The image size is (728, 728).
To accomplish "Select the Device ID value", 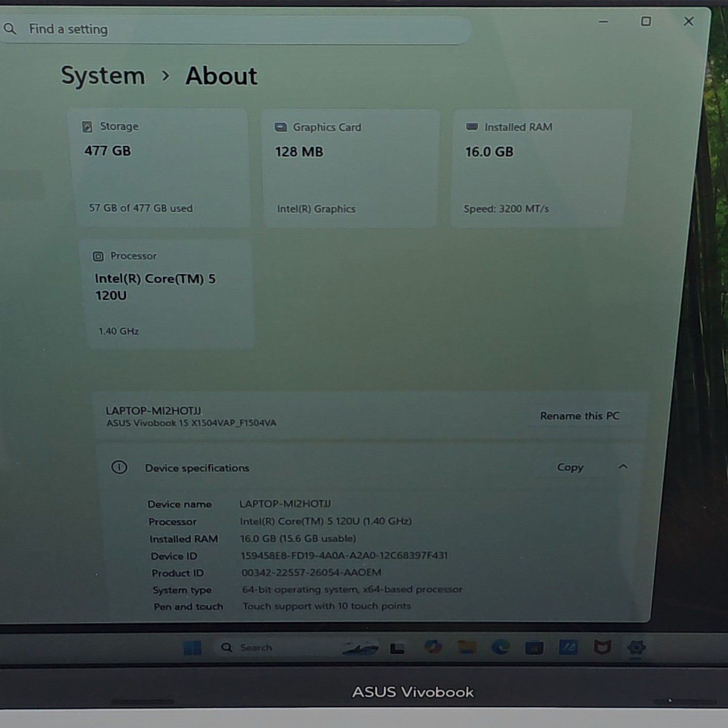I will (x=344, y=556).
